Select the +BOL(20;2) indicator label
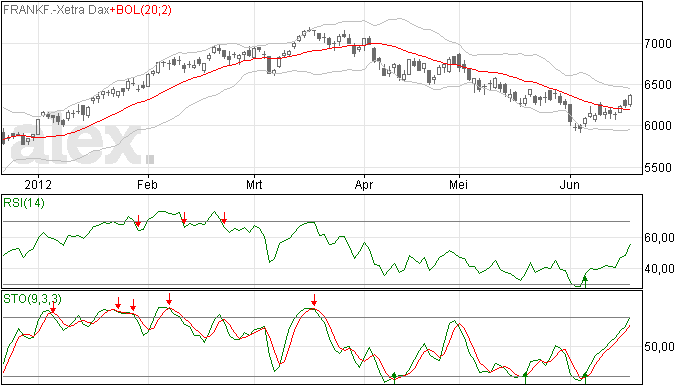Image resolution: width=690 pixels, height=387 pixels. [141, 10]
